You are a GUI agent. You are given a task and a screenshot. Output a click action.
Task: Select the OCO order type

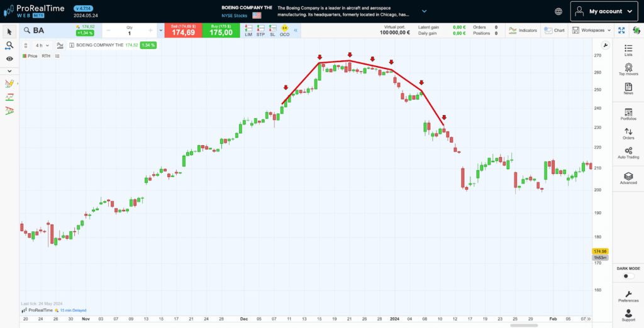click(285, 31)
